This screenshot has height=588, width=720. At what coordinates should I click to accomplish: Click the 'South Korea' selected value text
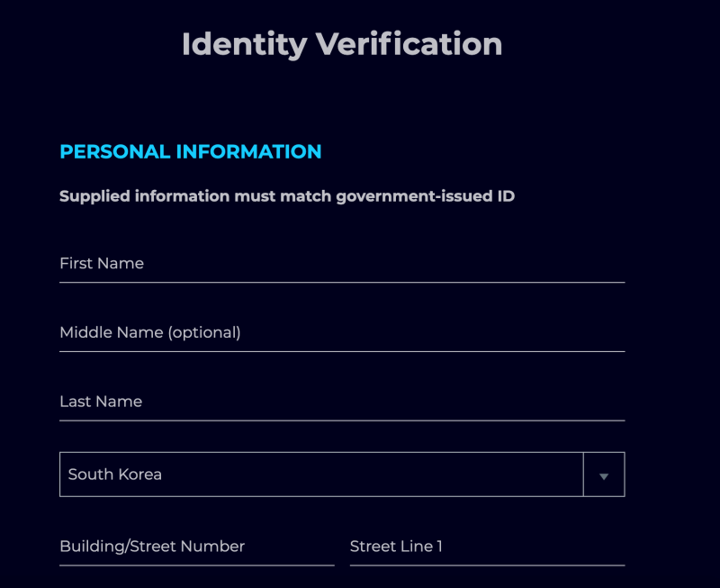(x=115, y=475)
